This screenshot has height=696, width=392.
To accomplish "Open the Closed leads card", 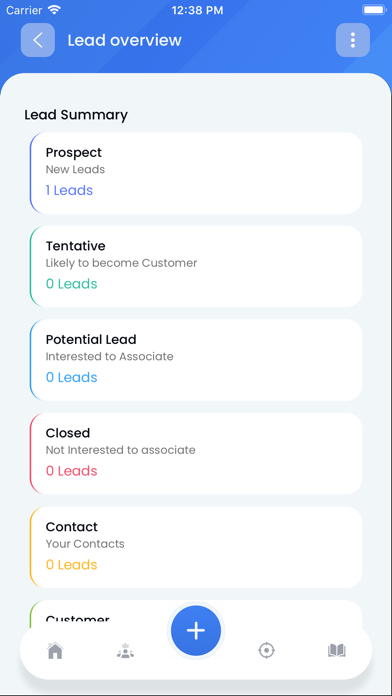I will pos(196,454).
